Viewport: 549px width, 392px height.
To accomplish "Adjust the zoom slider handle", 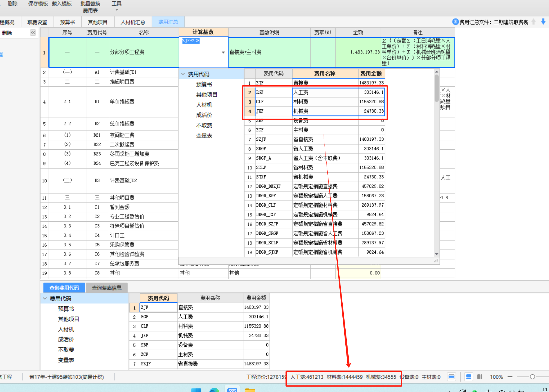I will pyautogui.click(x=532, y=377).
